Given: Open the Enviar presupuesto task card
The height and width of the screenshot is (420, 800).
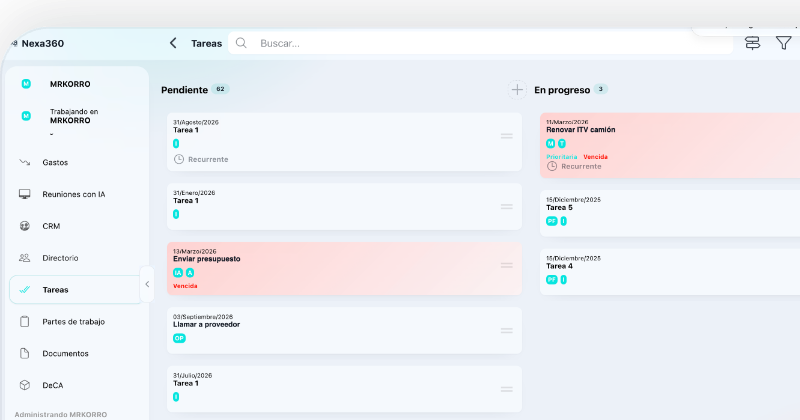Looking at the screenshot, I should click(x=344, y=268).
